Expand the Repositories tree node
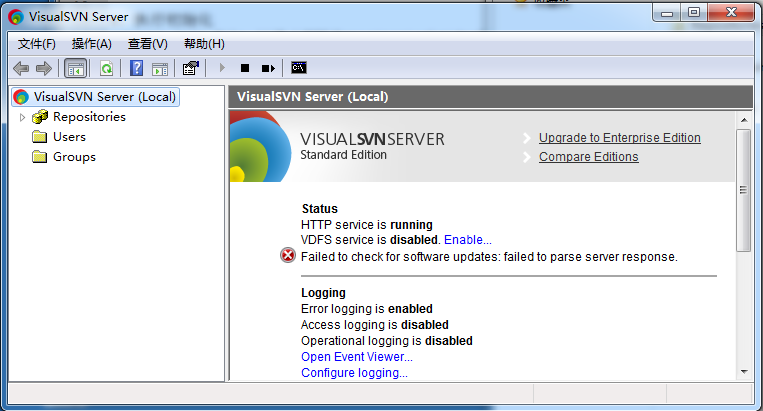763x411 pixels. (22, 117)
